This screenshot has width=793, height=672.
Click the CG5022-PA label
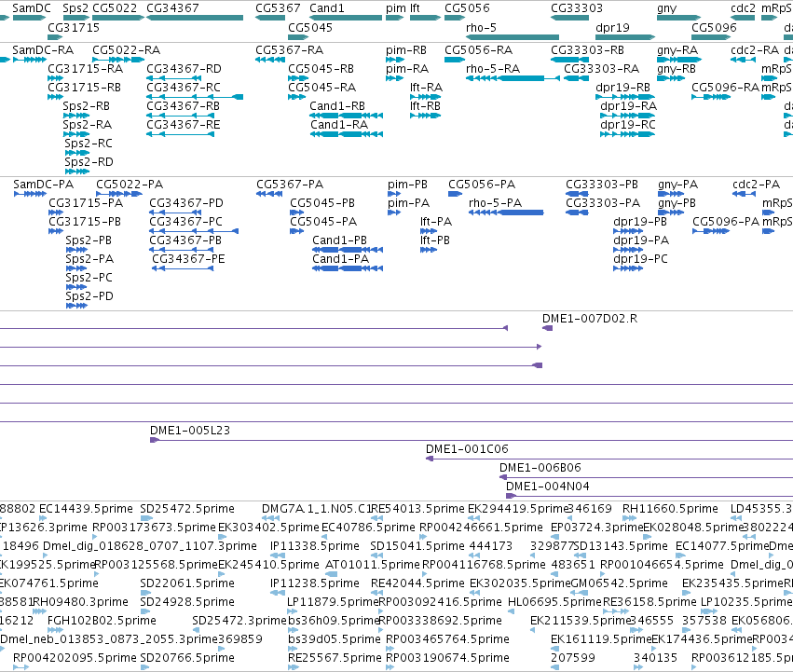[130, 185]
